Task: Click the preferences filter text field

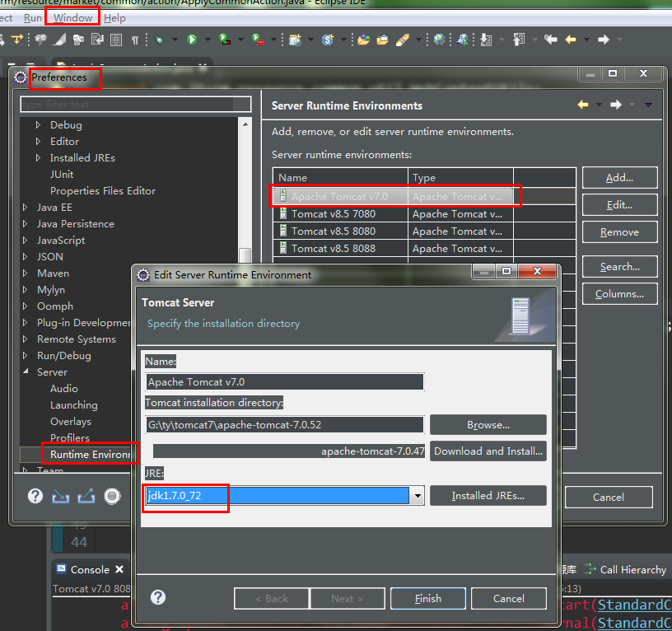Action: click(135, 105)
